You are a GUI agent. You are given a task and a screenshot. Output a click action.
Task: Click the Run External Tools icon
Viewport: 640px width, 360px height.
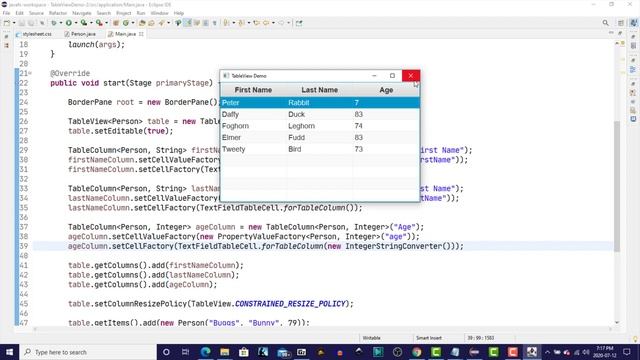(99, 23)
